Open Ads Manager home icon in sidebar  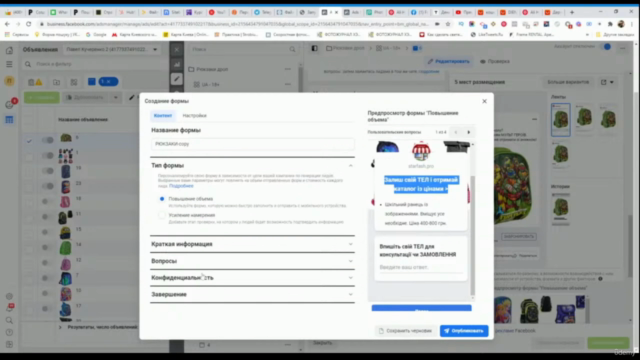tap(9, 50)
